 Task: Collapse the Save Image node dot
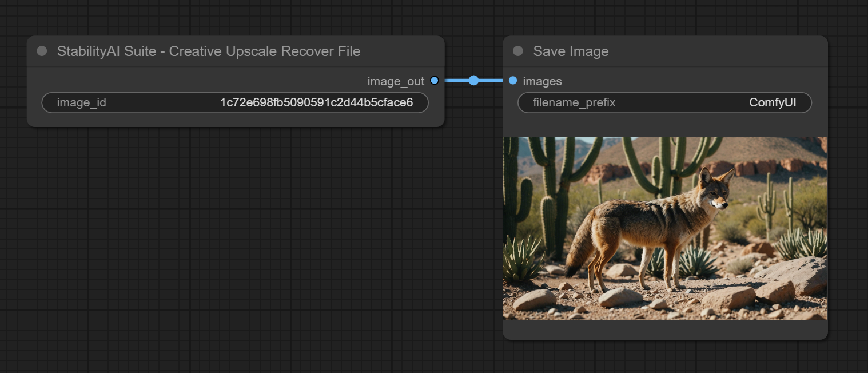(x=518, y=51)
